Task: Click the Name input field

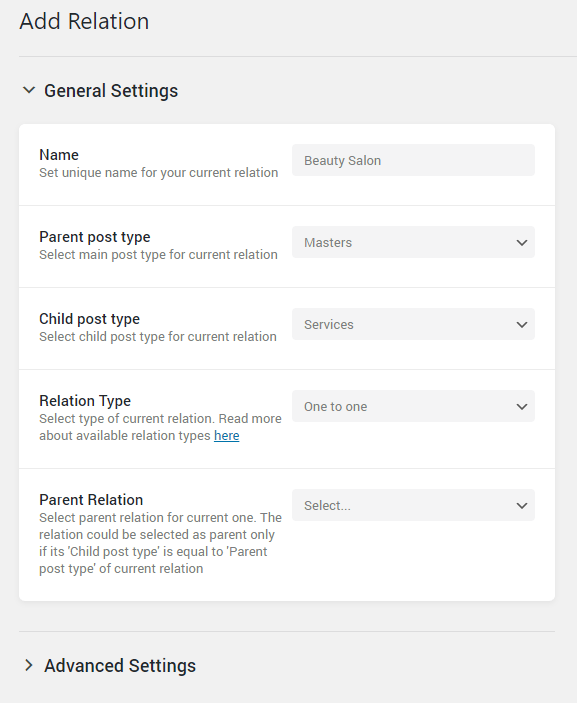Action: coord(413,160)
